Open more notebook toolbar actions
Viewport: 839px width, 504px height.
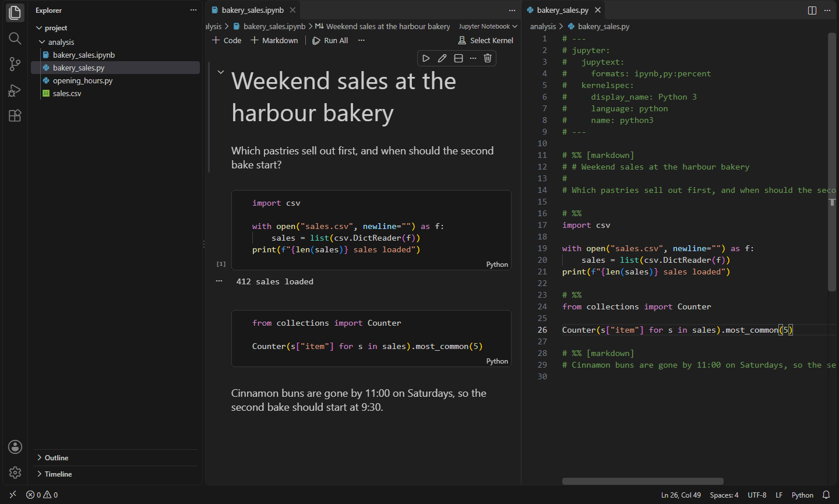point(361,40)
